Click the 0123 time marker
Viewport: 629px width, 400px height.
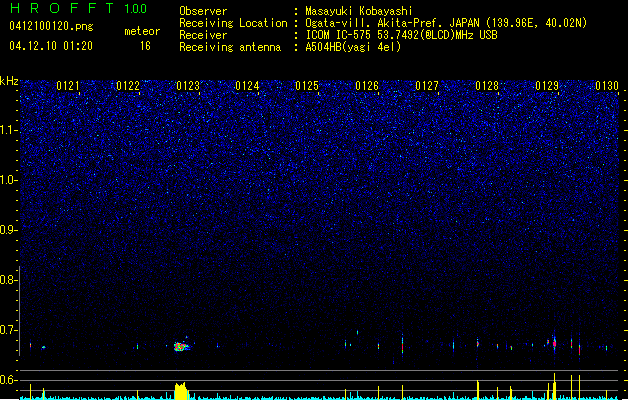point(188,86)
